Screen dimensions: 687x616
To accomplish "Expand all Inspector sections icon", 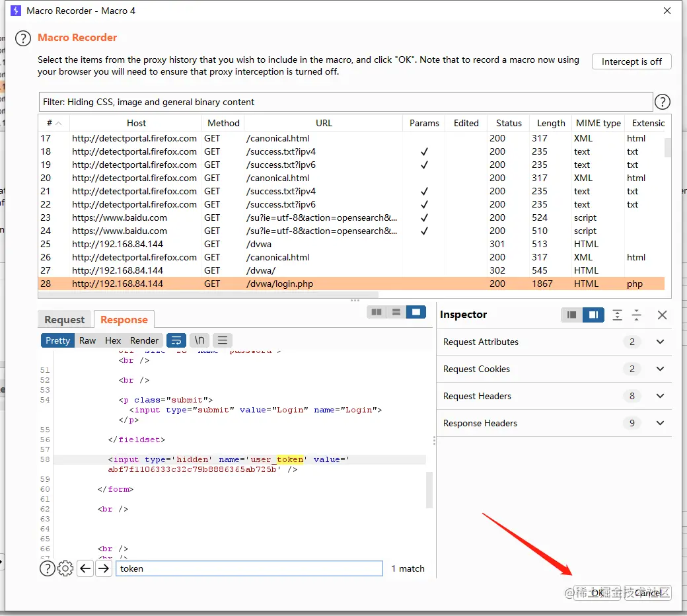I will pyautogui.click(x=617, y=315).
